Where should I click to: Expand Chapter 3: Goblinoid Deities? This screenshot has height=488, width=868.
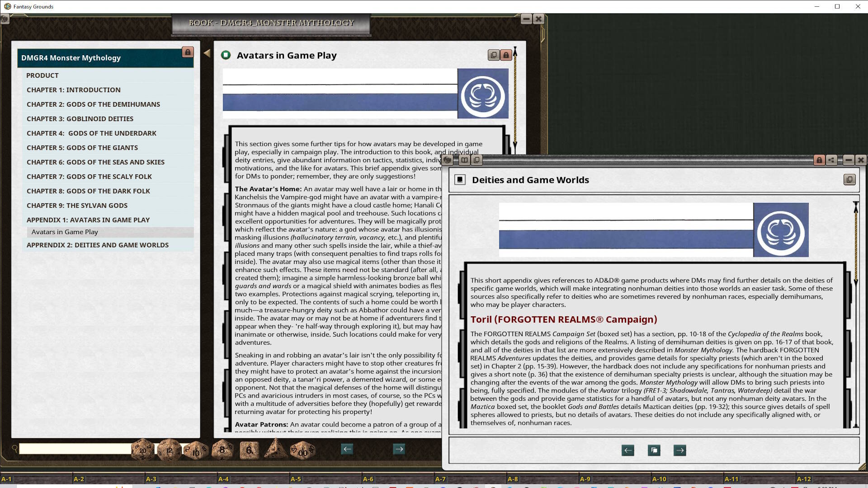[108, 119]
